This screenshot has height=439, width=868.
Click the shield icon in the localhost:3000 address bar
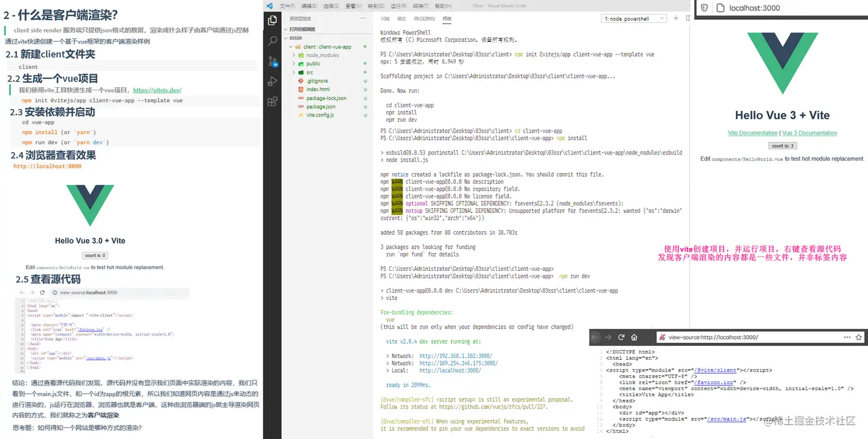(x=704, y=8)
